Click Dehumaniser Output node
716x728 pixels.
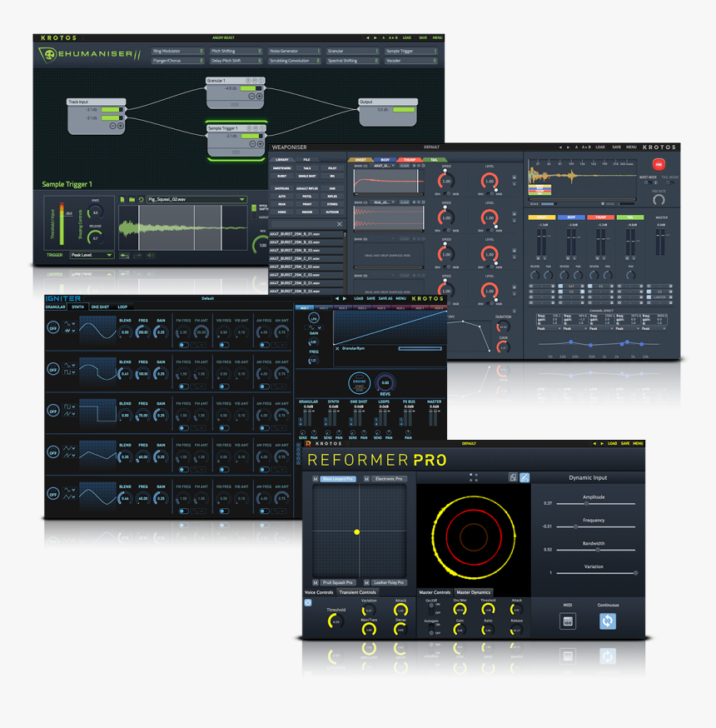point(388,112)
